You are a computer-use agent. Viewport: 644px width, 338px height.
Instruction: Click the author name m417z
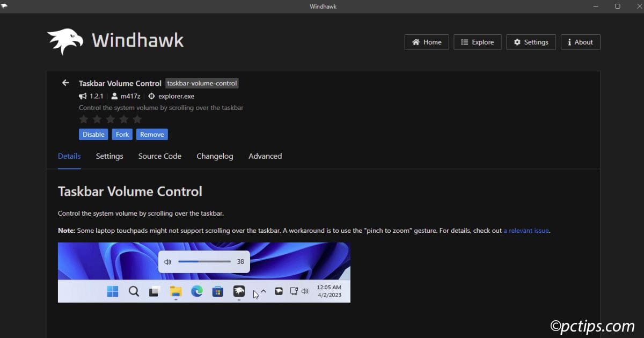pyautogui.click(x=130, y=96)
